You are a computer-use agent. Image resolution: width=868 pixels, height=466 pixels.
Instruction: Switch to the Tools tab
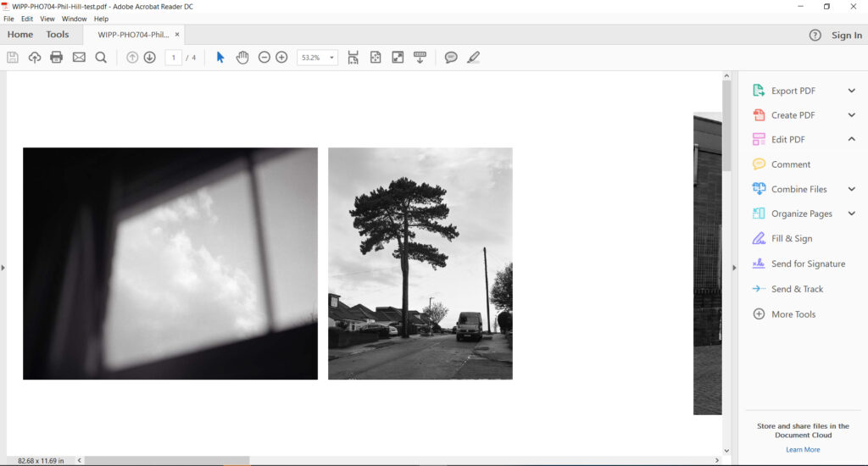click(x=58, y=34)
